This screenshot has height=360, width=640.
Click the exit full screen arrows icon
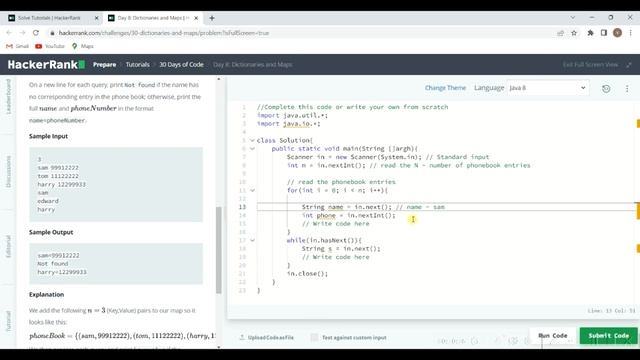click(629, 64)
